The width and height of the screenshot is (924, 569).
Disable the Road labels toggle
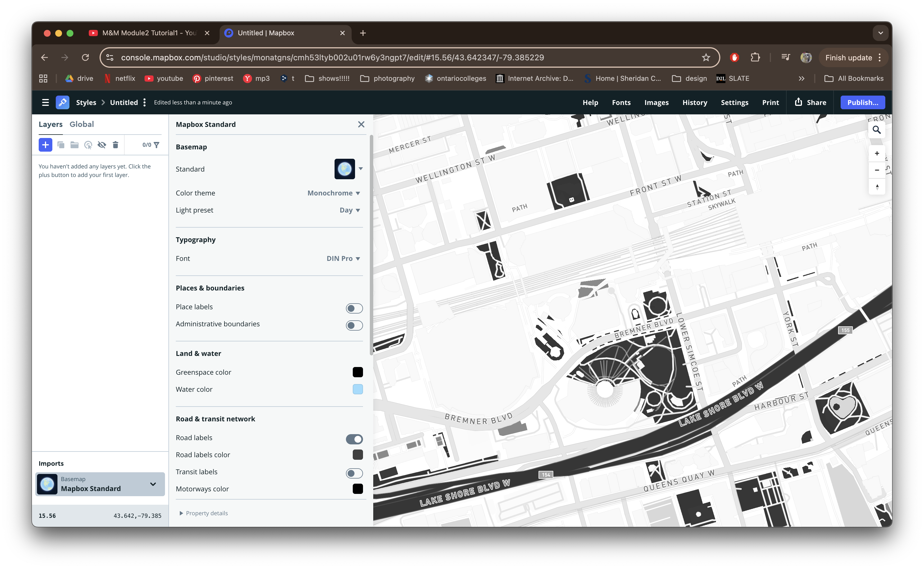pos(354,439)
